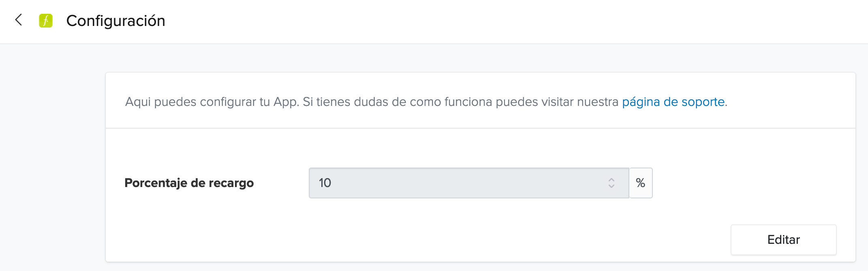Return to previous page via header arrow
This screenshot has width=868, height=271.
click(x=18, y=20)
